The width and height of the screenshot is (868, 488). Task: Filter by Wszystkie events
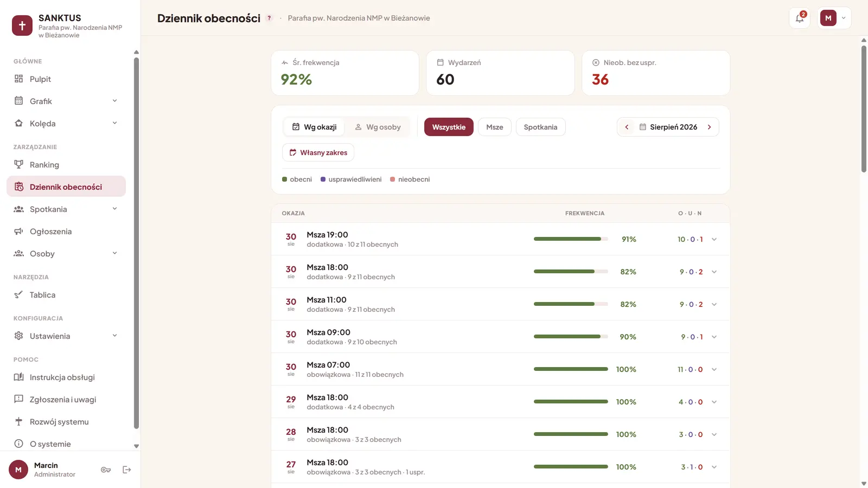(x=449, y=127)
